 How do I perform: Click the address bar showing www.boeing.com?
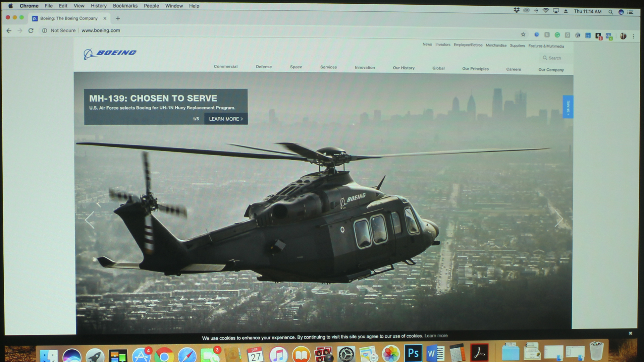(101, 31)
